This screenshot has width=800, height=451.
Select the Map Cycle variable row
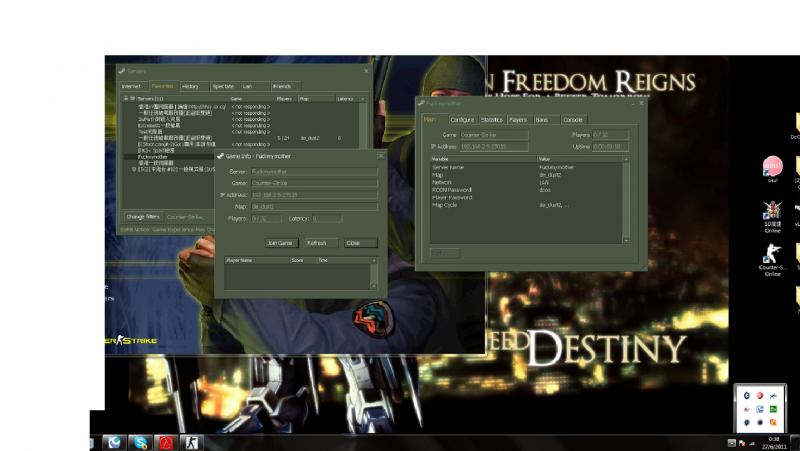tap(526, 205)
